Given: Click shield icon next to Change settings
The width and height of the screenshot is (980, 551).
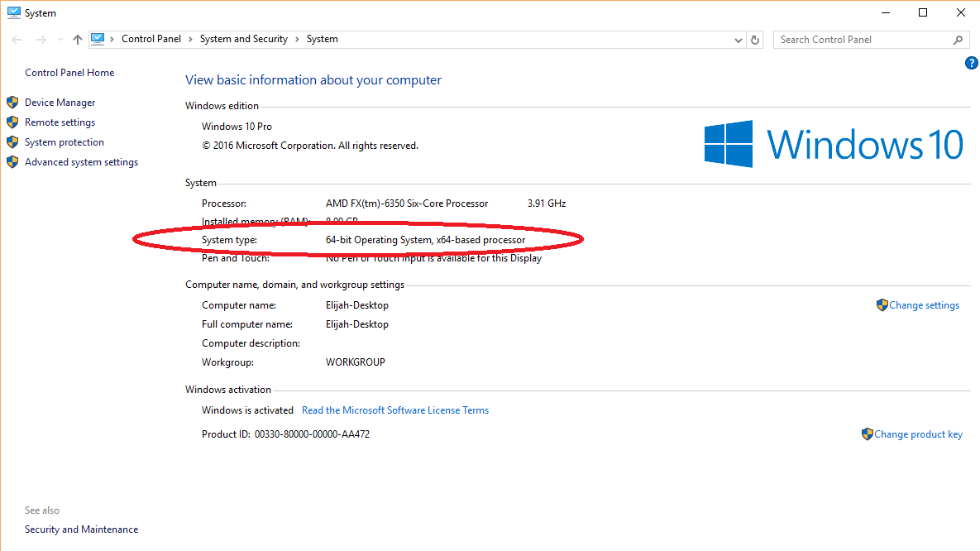Looking at the screenshot, I should (882, 305).
